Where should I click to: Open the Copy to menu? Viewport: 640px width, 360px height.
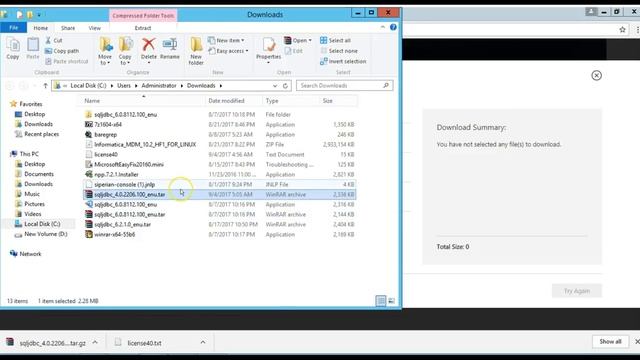(x=125, y=51)
